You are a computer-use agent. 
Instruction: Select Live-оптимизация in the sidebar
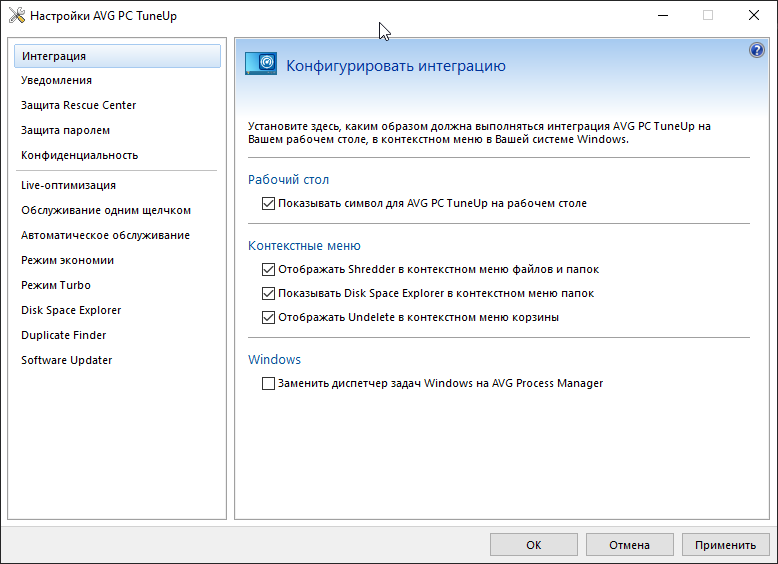[68, 185]
